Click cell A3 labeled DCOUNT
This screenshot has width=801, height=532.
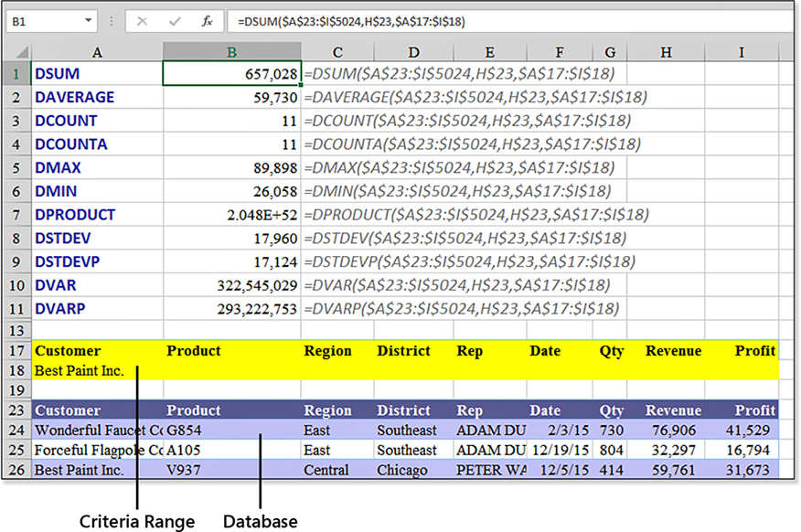point(97,121)
